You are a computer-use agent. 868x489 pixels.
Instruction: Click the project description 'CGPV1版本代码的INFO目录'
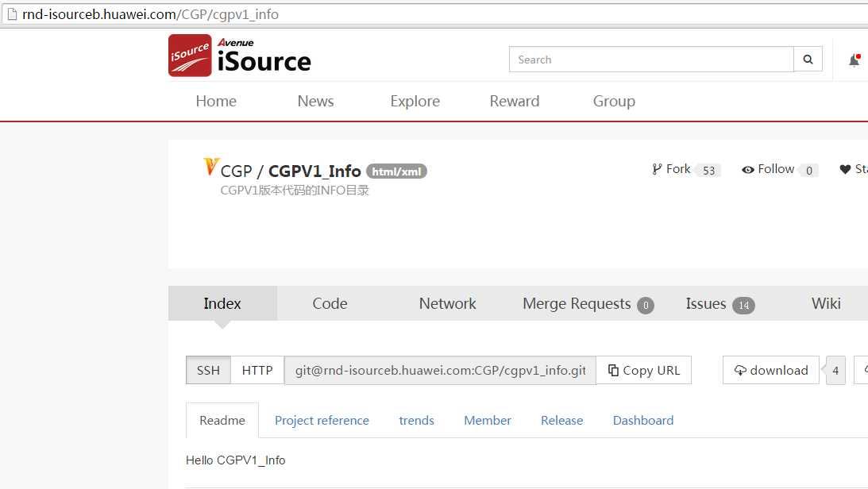tap(295, 191)
